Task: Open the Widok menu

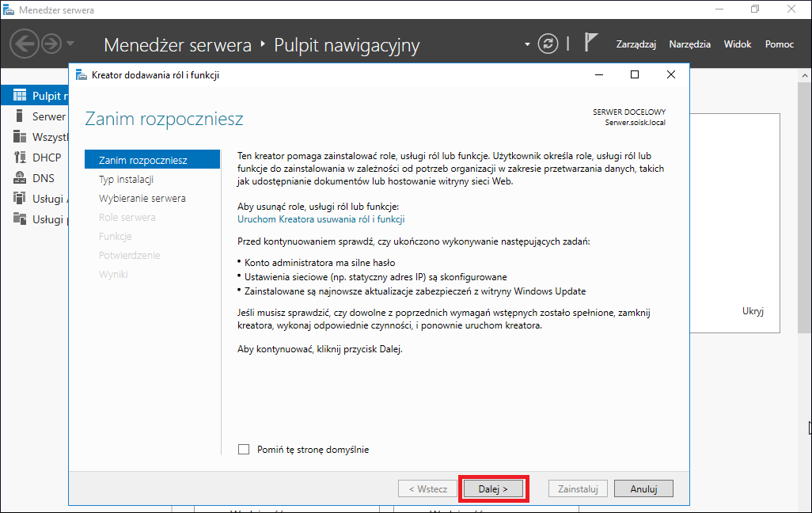Action: click(x=738, y=44)
